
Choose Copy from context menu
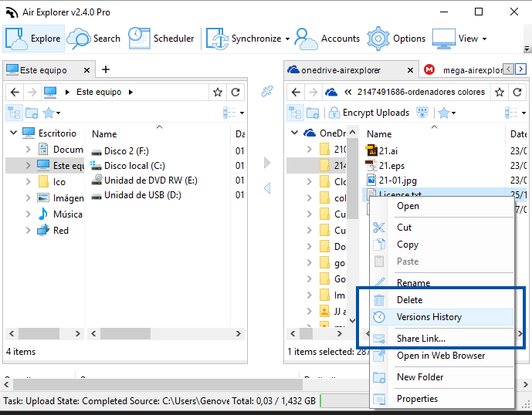tap(442, 245)
